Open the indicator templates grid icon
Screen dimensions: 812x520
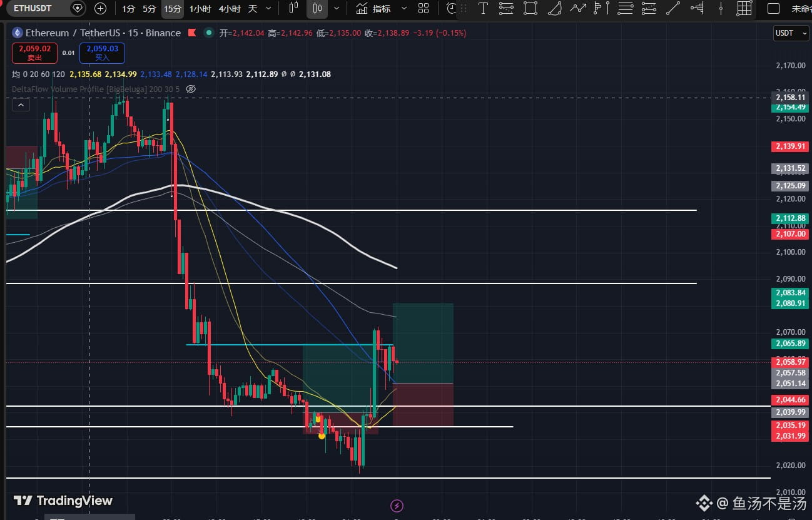(424, 9)
